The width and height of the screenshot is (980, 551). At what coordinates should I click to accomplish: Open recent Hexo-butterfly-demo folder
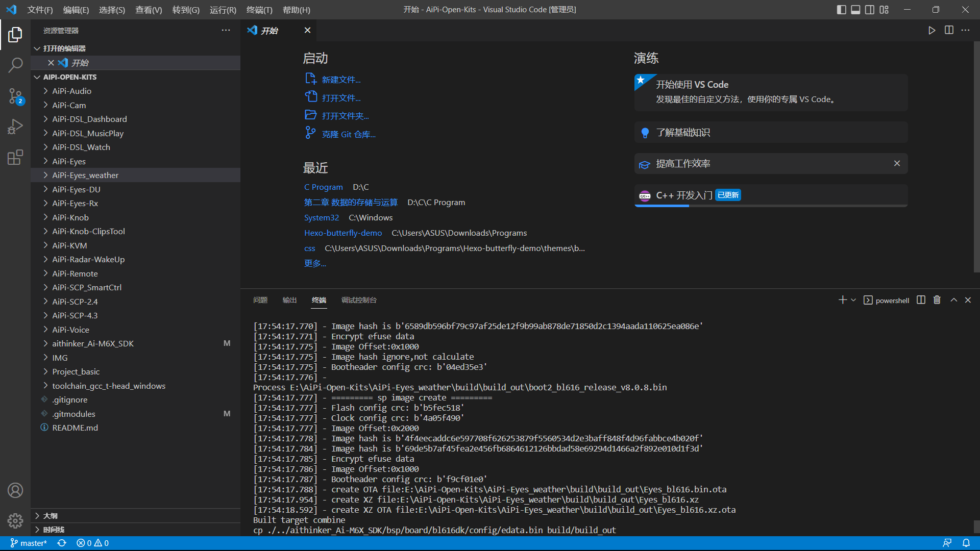pos(343,233)
